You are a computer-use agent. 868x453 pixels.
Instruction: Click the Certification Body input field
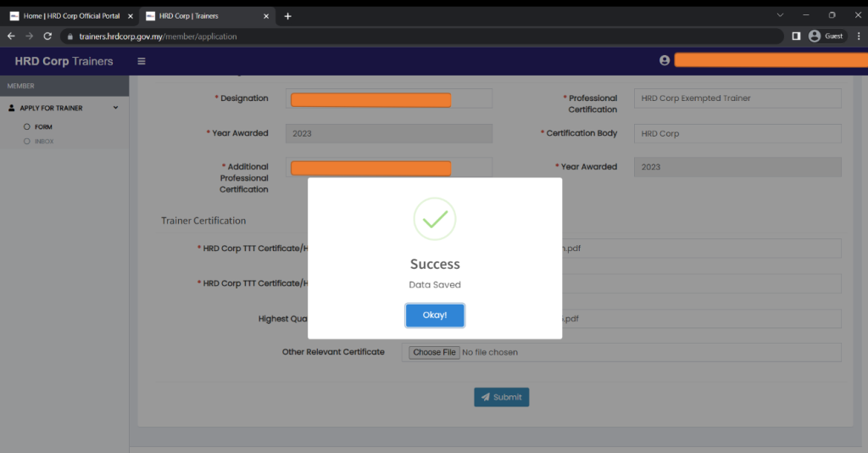click(x=737, y=133)
